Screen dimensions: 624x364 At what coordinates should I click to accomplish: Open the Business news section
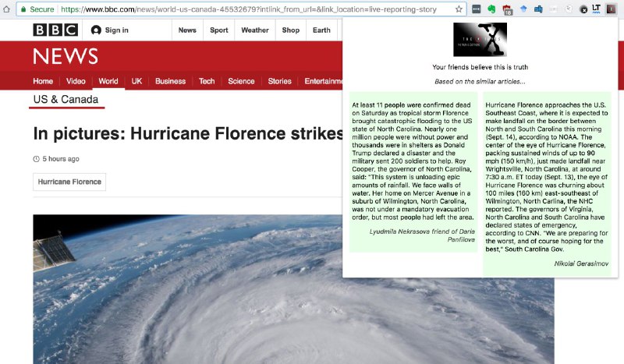(x=170, y=81)
